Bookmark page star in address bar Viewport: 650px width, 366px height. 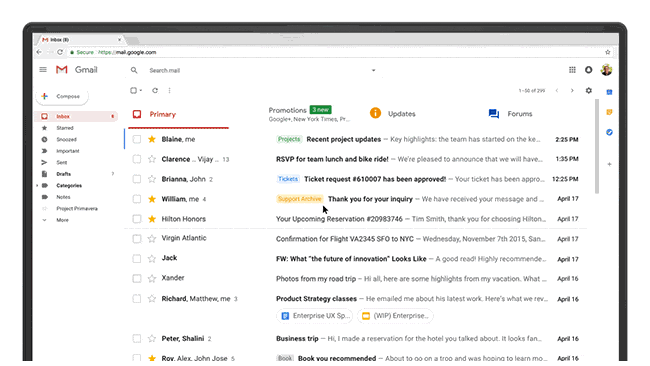(x=608, y=52)
